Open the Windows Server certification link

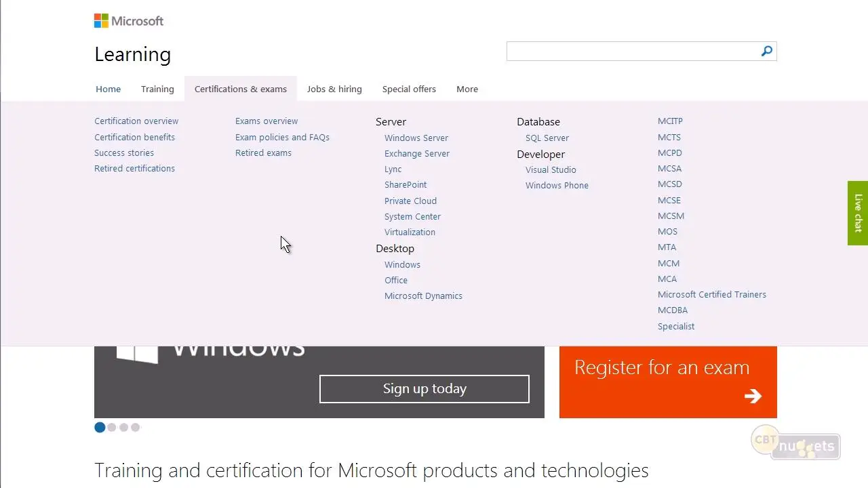416,138
